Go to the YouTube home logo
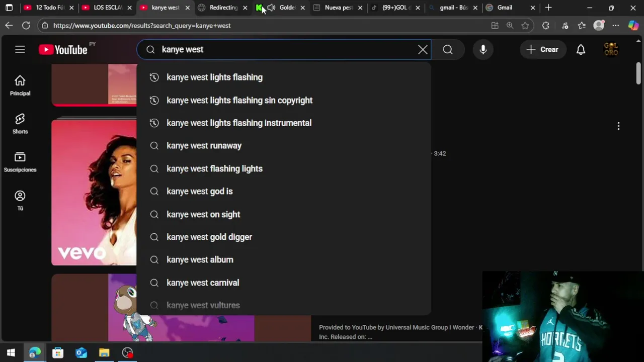Viewport: 644px width, 362px height. click(63, 49)
